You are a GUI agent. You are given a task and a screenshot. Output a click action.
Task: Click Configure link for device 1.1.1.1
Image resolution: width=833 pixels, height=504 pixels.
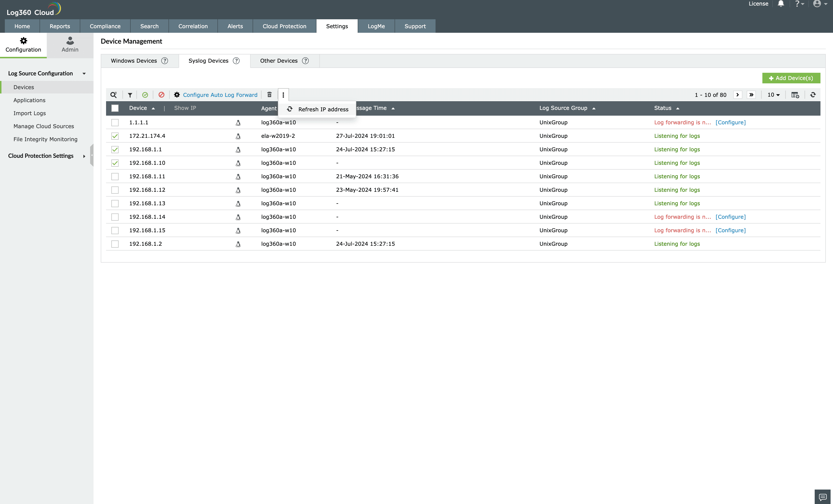[730, 122]
